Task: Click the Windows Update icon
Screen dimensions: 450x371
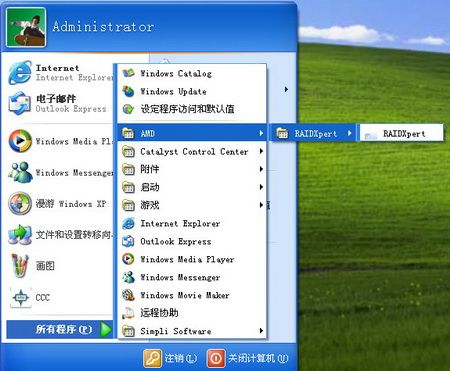Action: (x=128, y=91)
